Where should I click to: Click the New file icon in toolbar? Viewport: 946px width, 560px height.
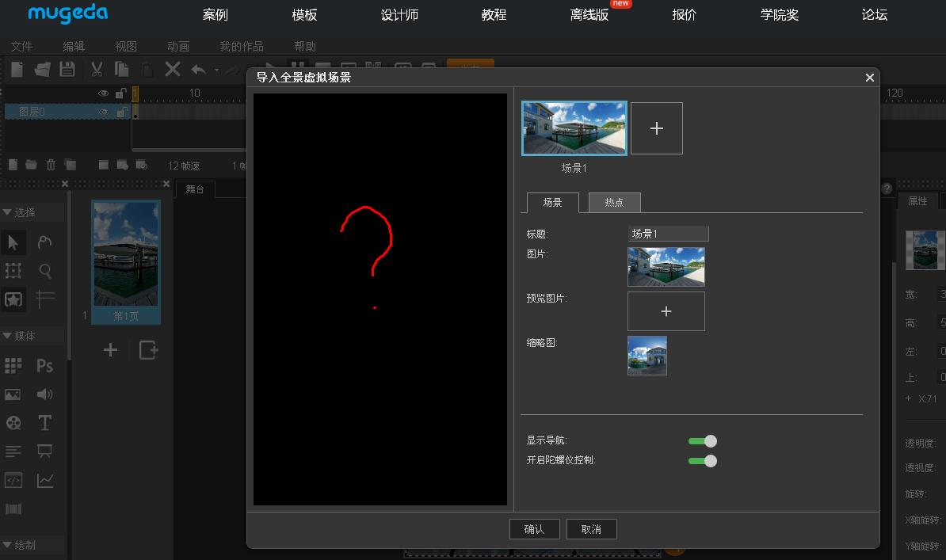pos(17,70)
